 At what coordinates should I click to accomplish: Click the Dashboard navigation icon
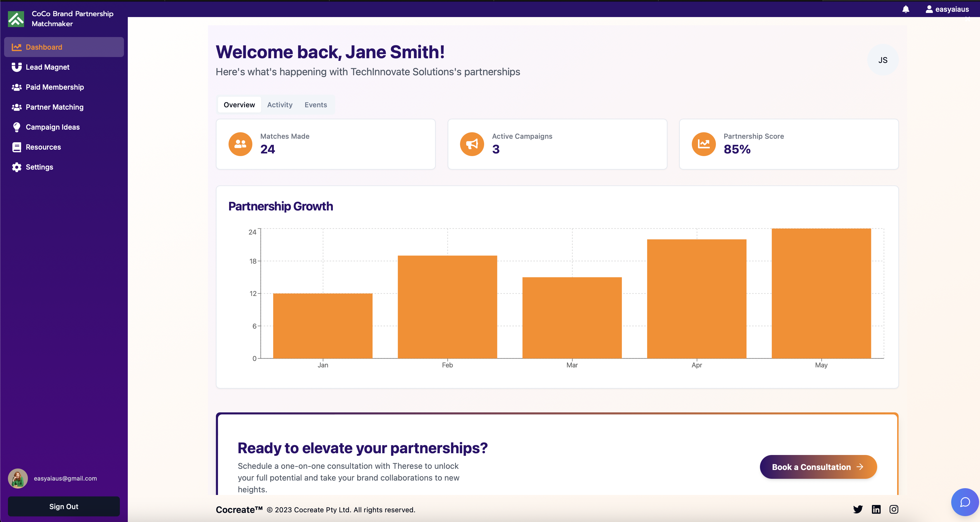click(16, 47)
